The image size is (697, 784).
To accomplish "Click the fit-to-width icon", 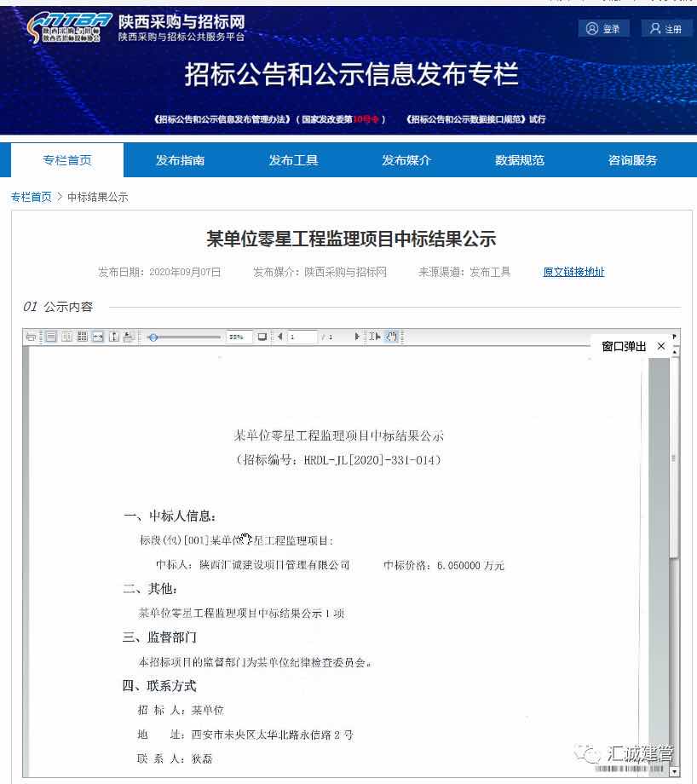I will 98,337.
